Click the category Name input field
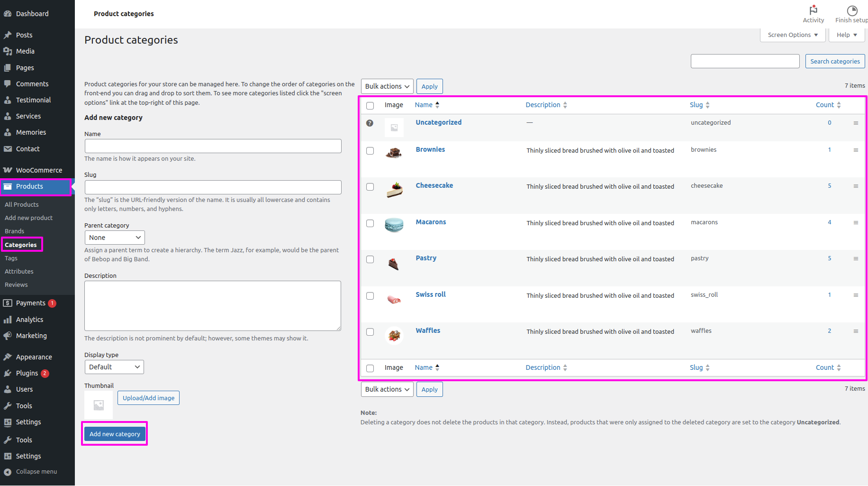Screen dimensions: 868x486 pyautogui.click(x=213, y=146)
